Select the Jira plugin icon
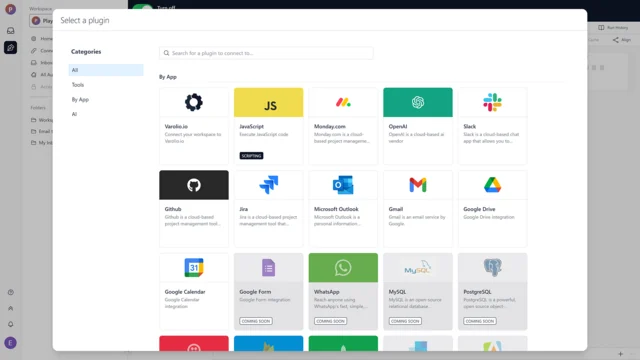640x360 pixels. [269, 185]
